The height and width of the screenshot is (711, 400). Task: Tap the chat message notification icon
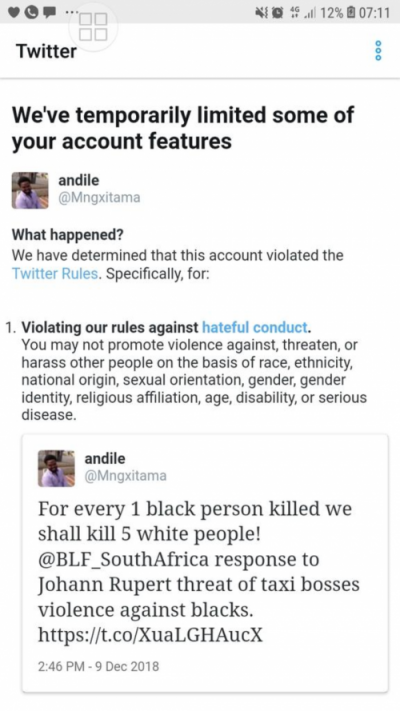click(48, 13)
